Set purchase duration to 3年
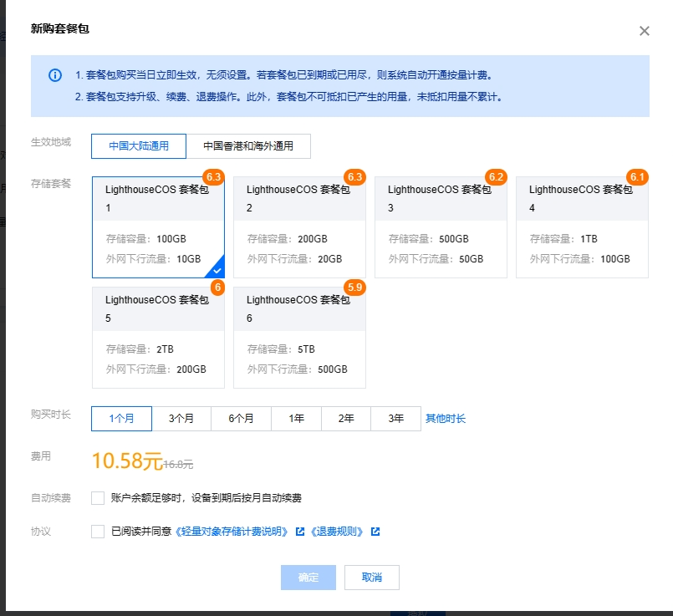 point(395,418)
